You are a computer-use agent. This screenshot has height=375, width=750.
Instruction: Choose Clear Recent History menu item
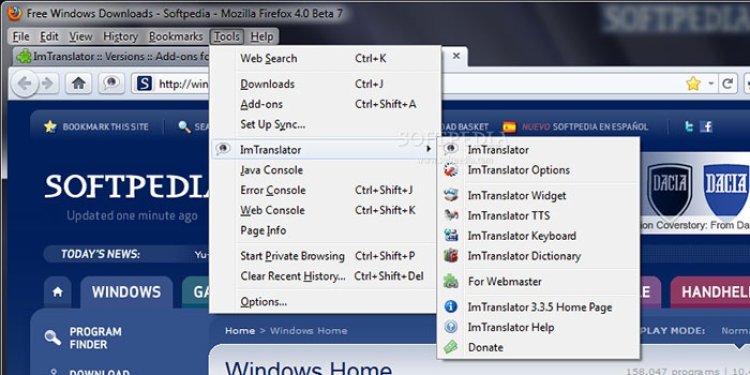[325, 276]
